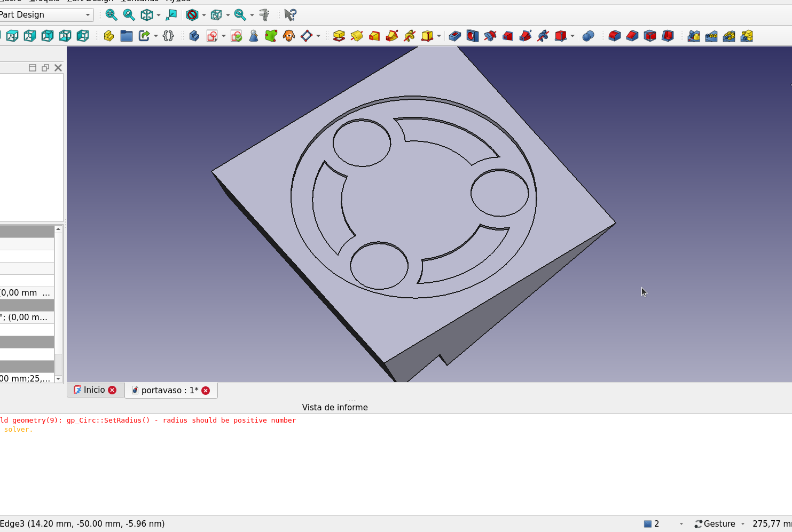Open the What's This help tool
Image resolution: width=792 pixels, height=532 pixels.
290,15
